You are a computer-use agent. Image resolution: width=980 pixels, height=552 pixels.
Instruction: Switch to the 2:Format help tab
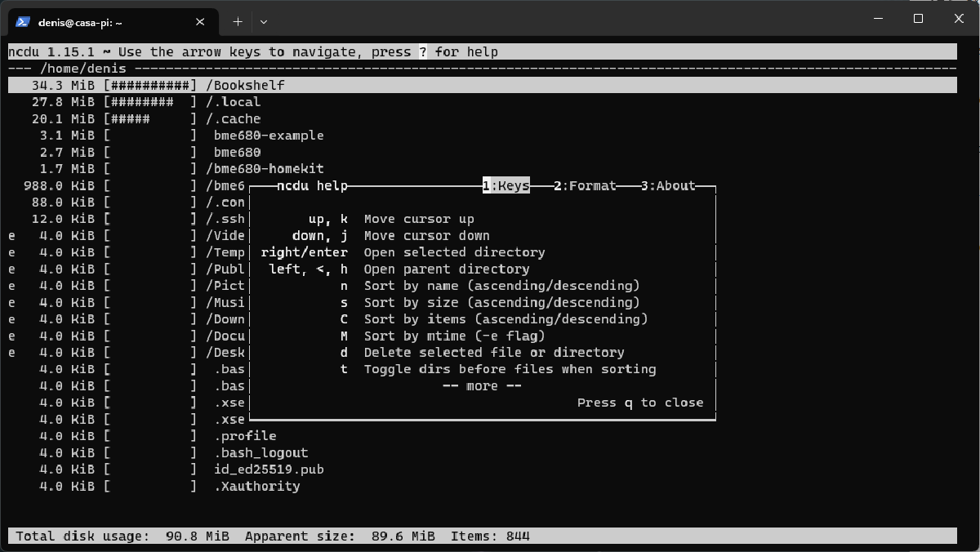pyautogui.click(x=585, y=185)
